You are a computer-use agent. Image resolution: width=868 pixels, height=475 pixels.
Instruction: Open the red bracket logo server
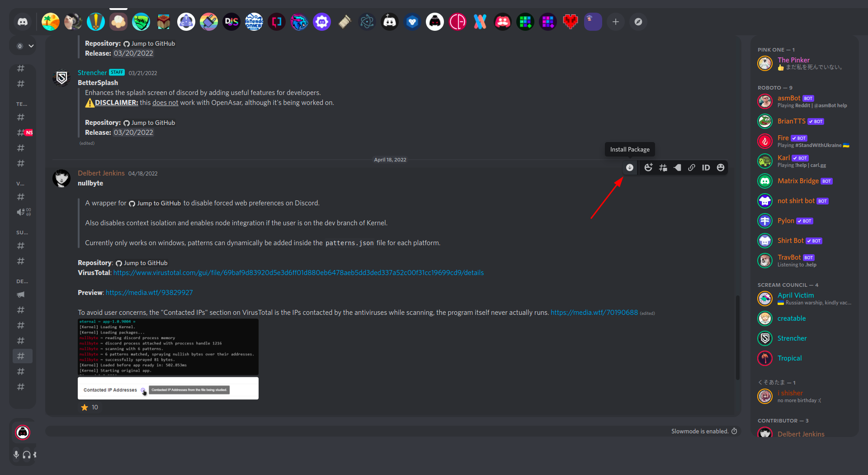[x=277, y=22]
